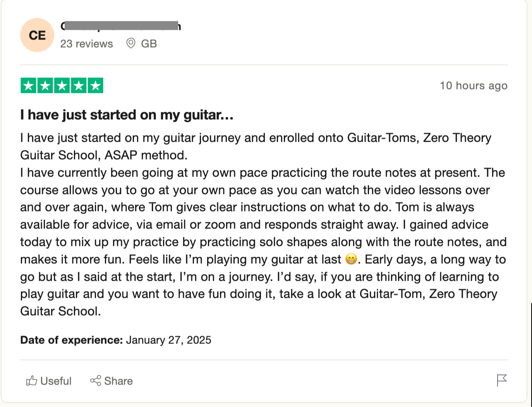Click the first green rating star
The height and width of the screenshot is (407, 532).
pyautogui.click(x=28, y=86)
